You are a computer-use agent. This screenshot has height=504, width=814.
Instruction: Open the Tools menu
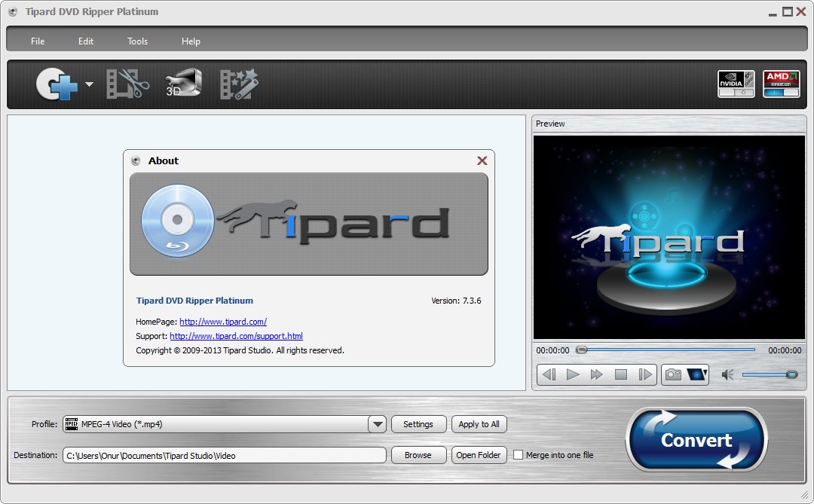click(138, 41)
